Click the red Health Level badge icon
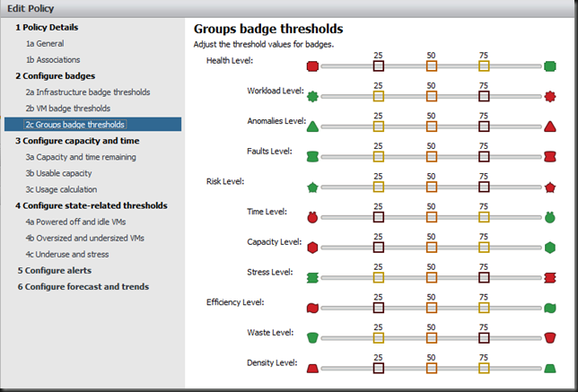The width and height of the screenshot is (578, 392). click(312, 66)
